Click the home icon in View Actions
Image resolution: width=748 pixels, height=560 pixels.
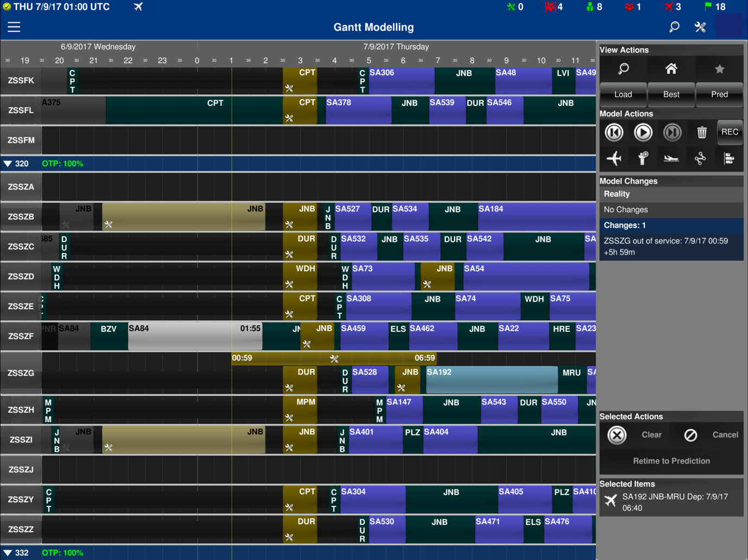[671, 69]
